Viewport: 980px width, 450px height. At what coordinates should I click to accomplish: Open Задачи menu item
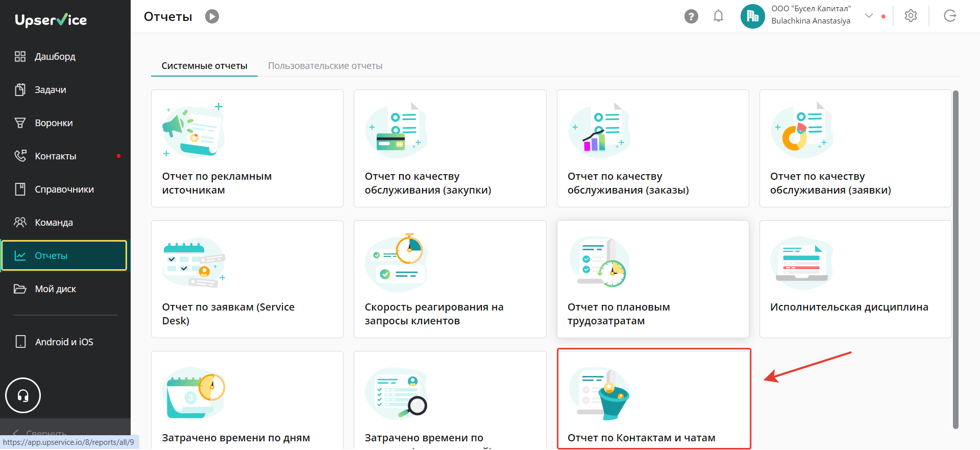[51, 90]
